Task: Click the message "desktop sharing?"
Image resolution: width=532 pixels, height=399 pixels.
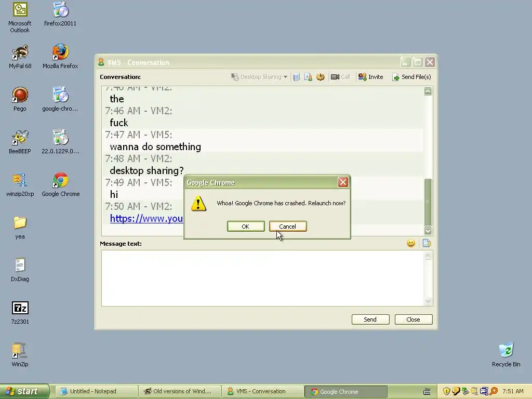Action: pyautogui.click(x=147, y=170)
